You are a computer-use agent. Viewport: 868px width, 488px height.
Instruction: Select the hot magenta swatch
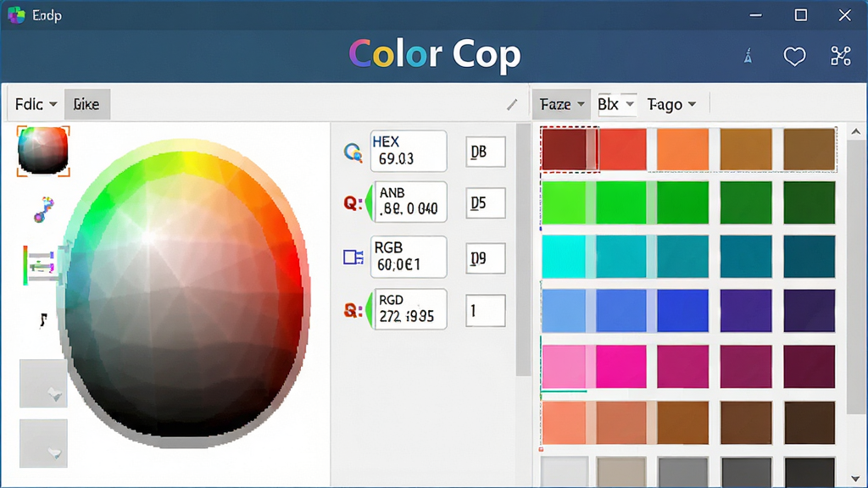(x=621, y=366)
